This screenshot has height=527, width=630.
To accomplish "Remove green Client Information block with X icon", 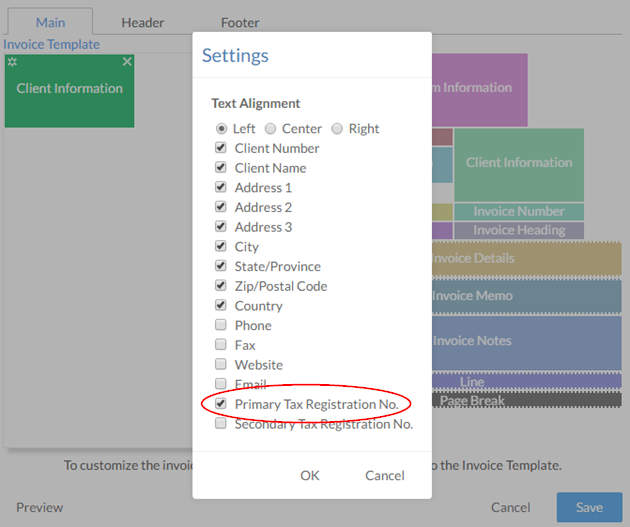I will click(127, 62).
